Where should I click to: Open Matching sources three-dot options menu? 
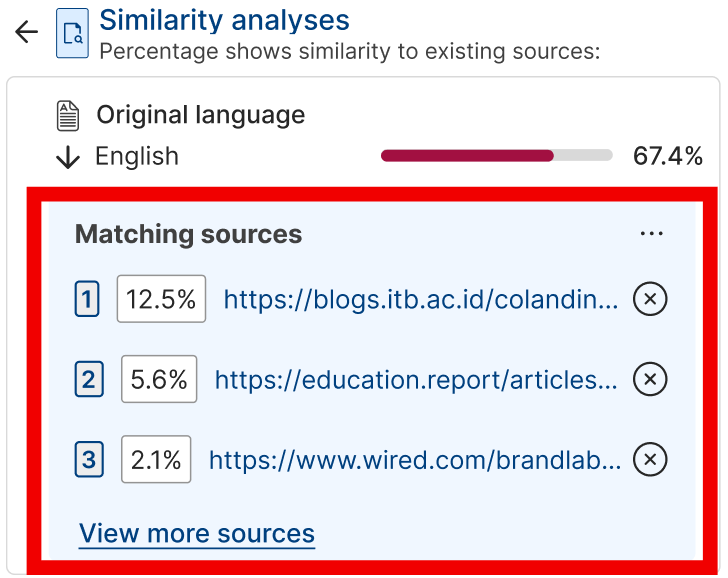coord(651,233)
